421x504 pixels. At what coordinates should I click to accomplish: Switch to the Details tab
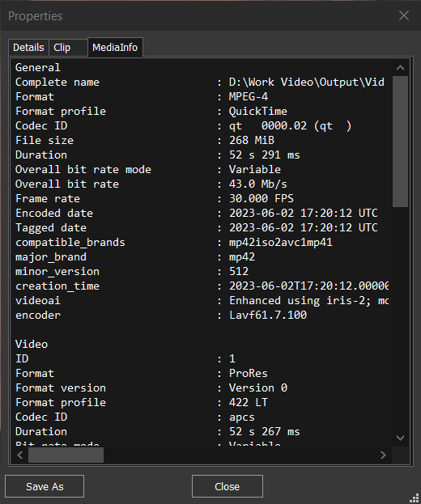[x=28, y=48]
